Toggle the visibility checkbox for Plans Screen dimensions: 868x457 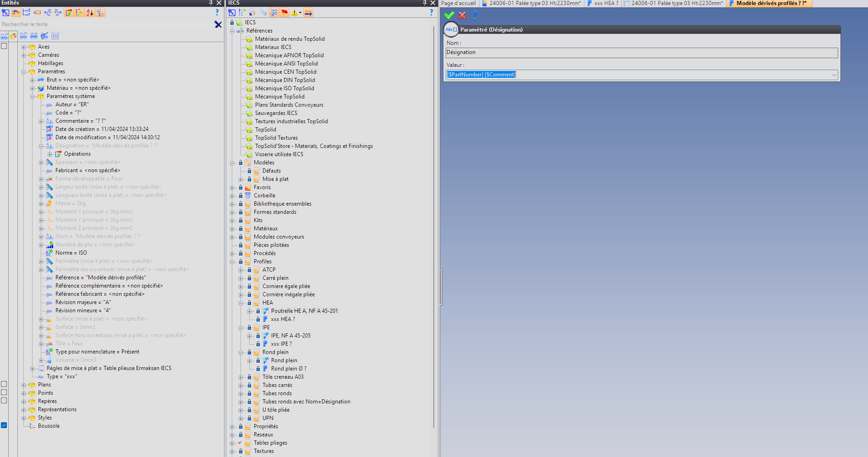(x=4, y=384)
